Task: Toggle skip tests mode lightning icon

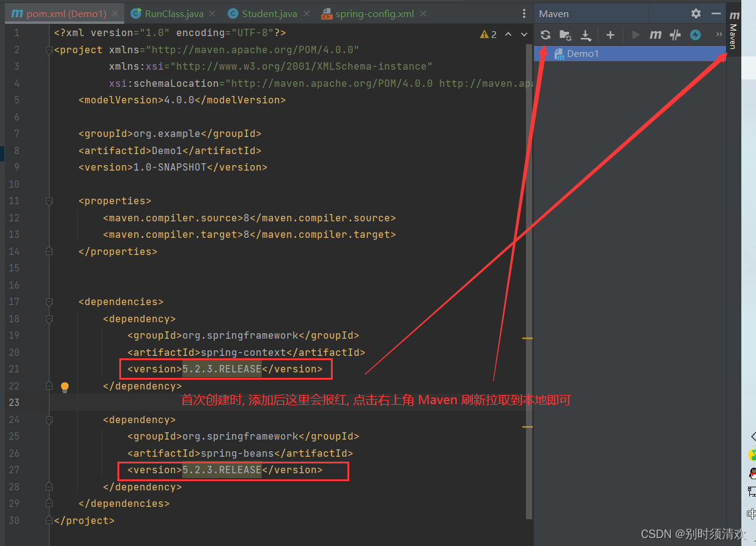Action: click(695, 35)
